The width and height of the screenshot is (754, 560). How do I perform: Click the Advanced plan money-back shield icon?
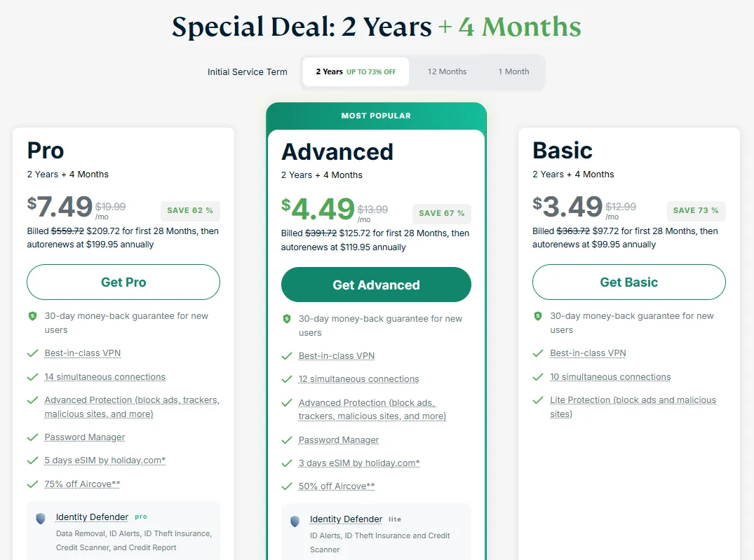click(x=286, y=319)
